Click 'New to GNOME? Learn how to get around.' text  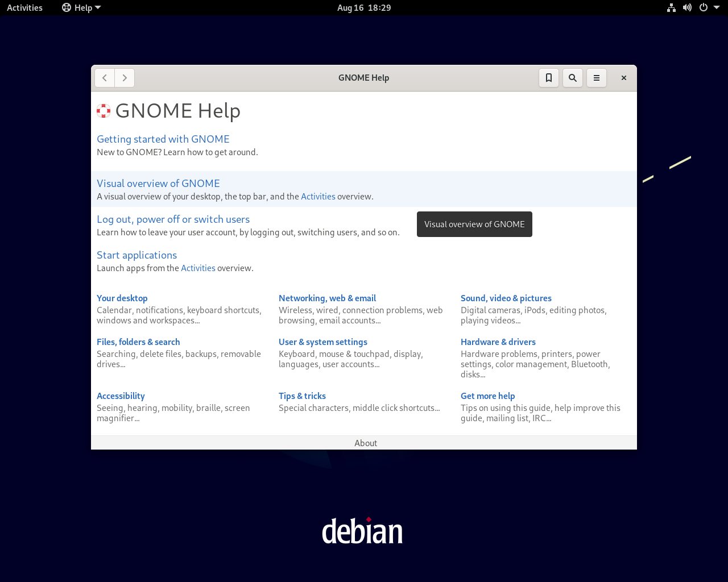pyautogui.click(x=177, y=152)
